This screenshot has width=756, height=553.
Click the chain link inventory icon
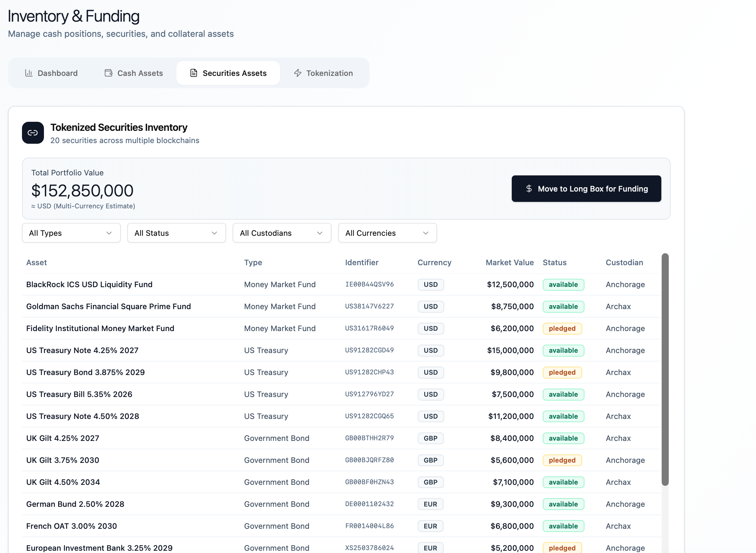[x=33, y=133]
